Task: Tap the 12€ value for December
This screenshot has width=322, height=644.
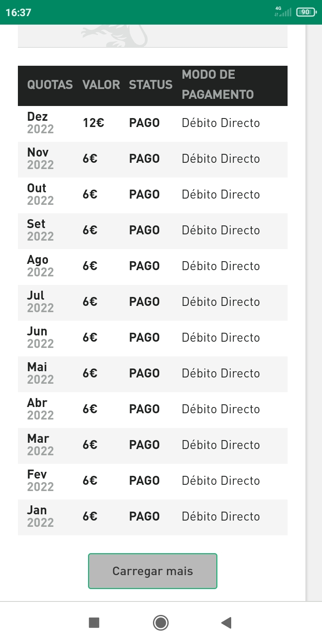Action: coord(93,123)
